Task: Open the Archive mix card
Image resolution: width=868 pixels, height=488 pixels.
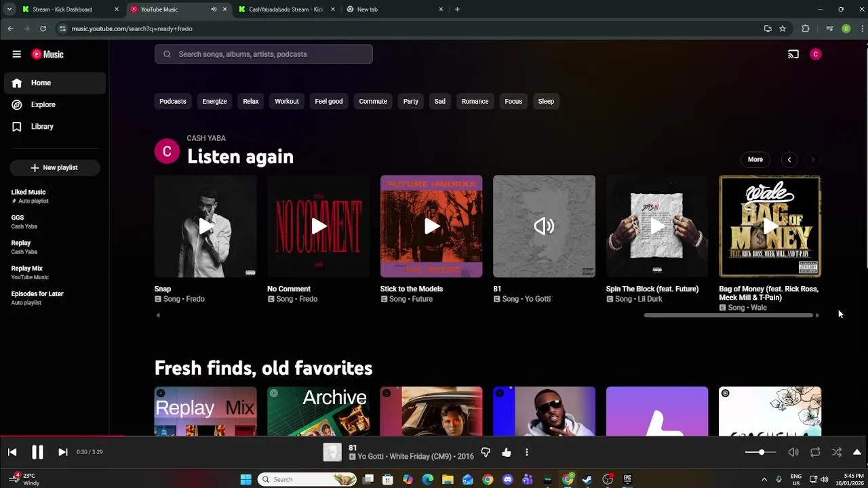Action: coord(319,411)
